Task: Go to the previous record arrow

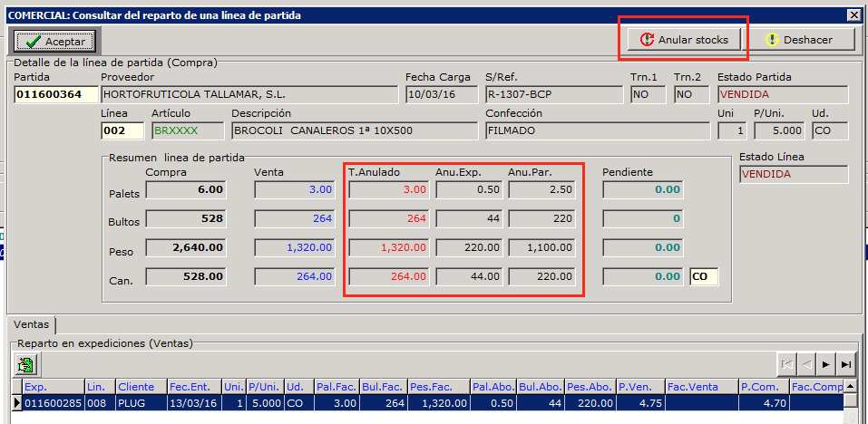Action: click(807, 364)
